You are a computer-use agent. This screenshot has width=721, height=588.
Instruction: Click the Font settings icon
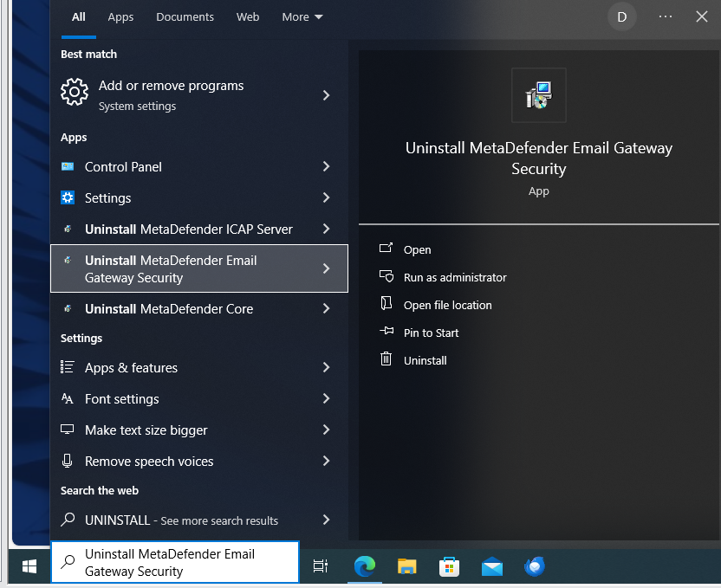pos(67,398)
